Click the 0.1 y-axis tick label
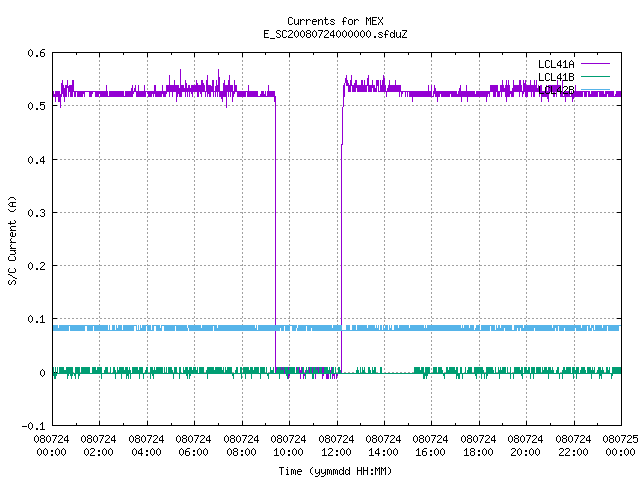 (37, 319)
